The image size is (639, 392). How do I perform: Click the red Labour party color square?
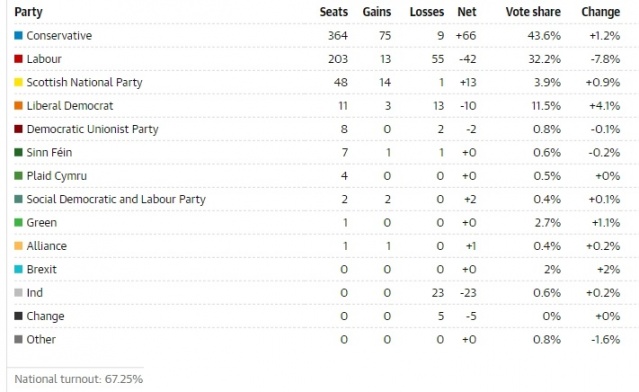click(18, 59)
